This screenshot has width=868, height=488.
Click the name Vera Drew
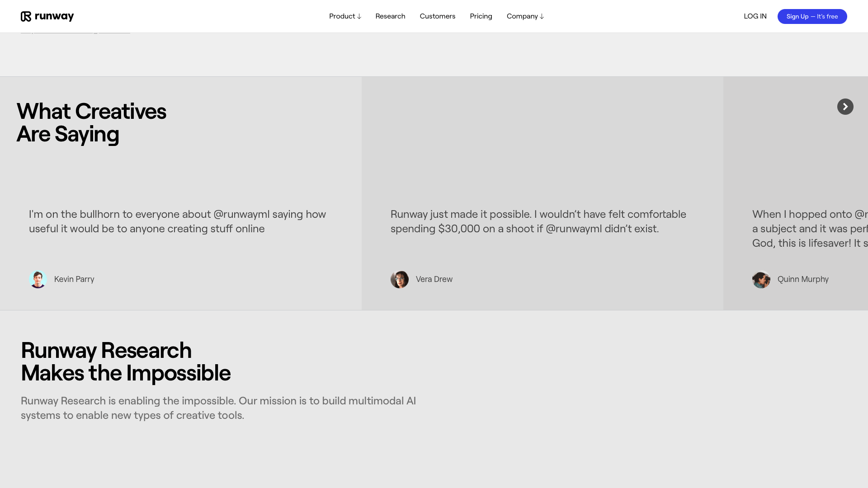click(434, 279)
